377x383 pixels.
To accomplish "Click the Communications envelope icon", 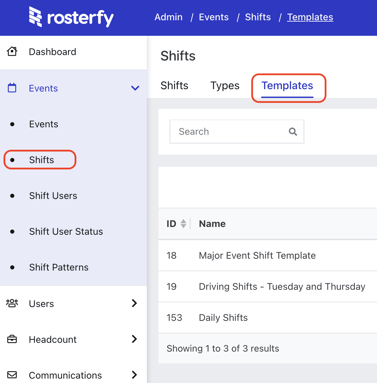I will (x=12, y=375).
